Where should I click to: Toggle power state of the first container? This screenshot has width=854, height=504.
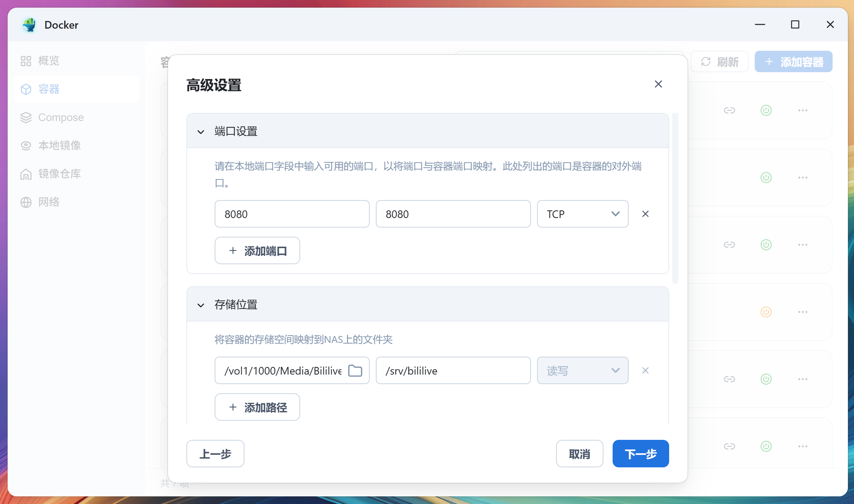pos(766,111)
